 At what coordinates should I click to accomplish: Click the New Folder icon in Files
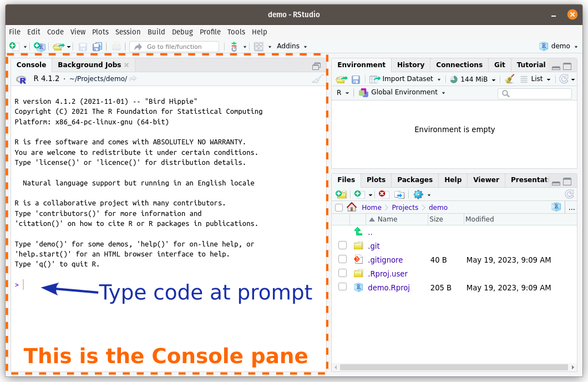coord(341,194)
